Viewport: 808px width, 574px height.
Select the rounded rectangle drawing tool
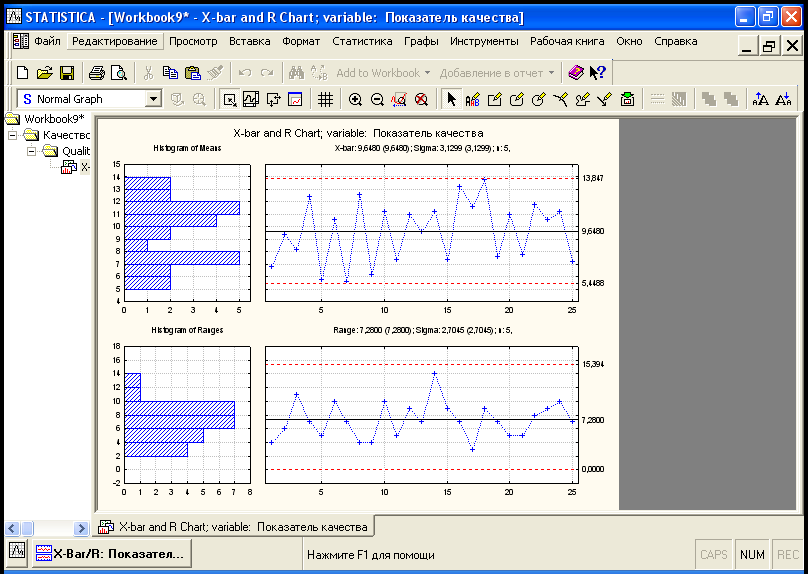click(517, 99)
